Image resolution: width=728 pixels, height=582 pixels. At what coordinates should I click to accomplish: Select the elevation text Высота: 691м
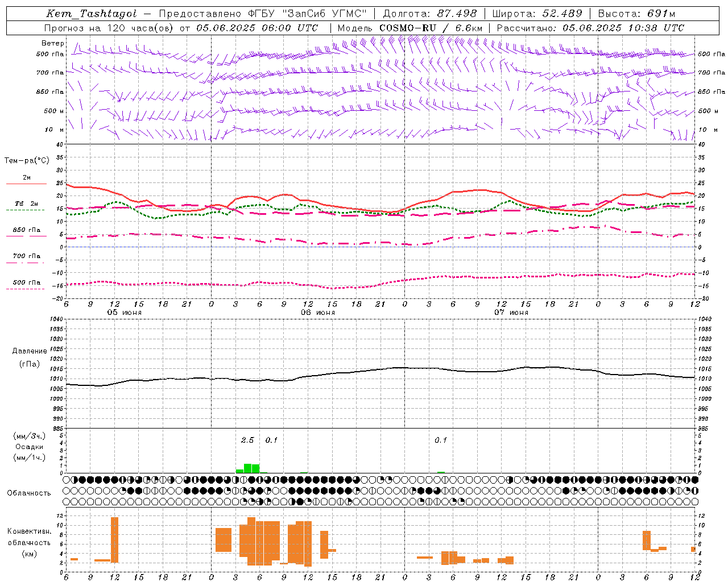tap(636, 14)
